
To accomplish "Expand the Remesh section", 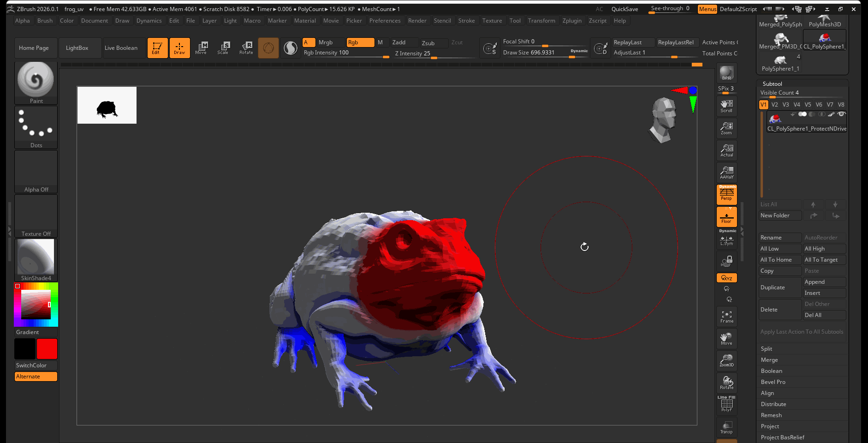I will (771, 415).
